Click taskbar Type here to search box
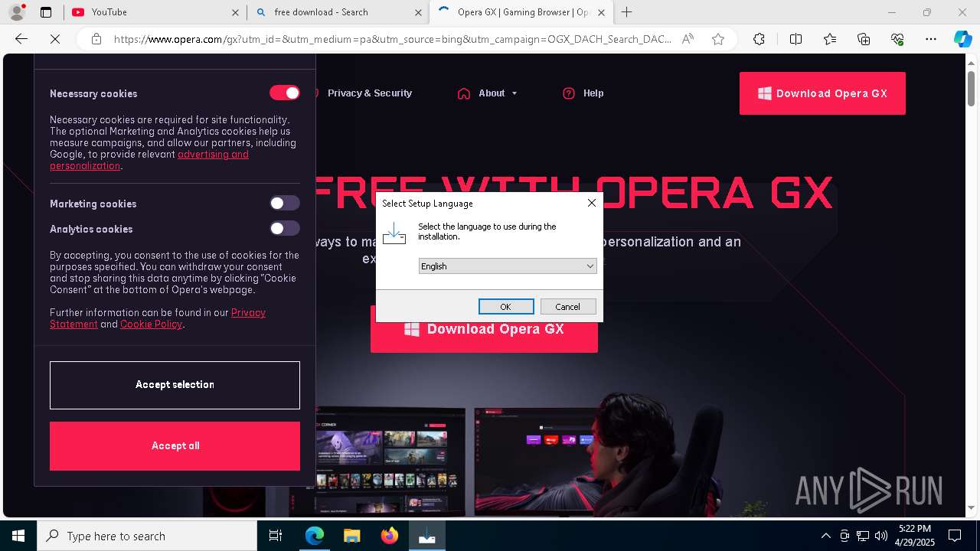Viewport: 980px width, 551px height. [x=147, y=536]
